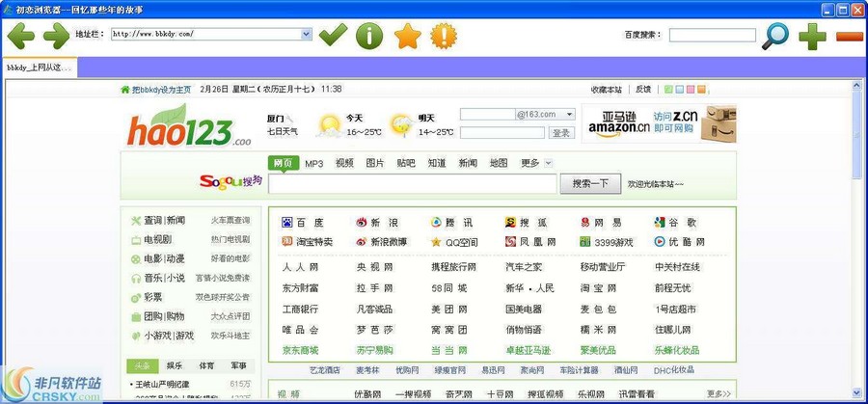Click the 新浪微博 icon
Screen dimensions: 868x404
[x=362, y=242]
